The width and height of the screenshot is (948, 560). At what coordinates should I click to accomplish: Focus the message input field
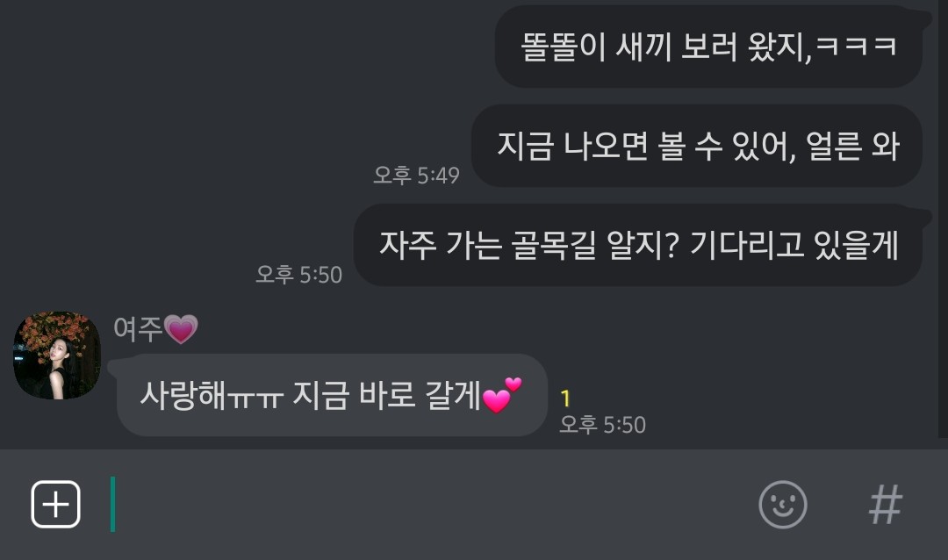(x=423, y=505)
